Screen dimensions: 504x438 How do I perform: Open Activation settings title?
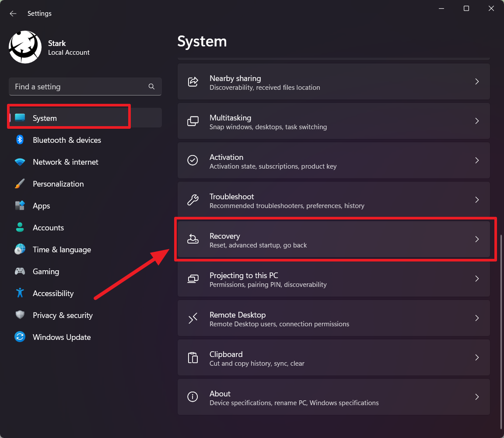(226, 157)
